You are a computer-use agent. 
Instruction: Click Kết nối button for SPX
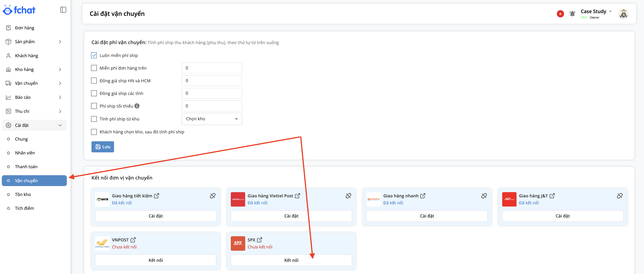click(291, 260)
